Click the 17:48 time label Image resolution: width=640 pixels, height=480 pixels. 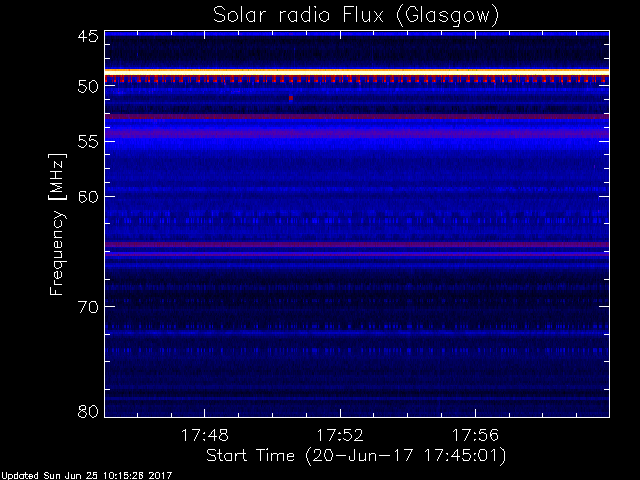[204, 435]
